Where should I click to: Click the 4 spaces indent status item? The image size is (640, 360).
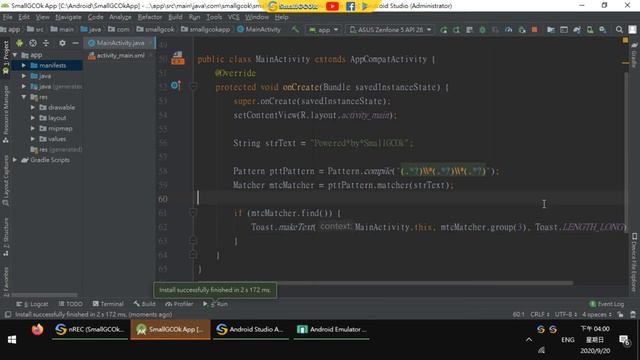(x=597, y=314)
